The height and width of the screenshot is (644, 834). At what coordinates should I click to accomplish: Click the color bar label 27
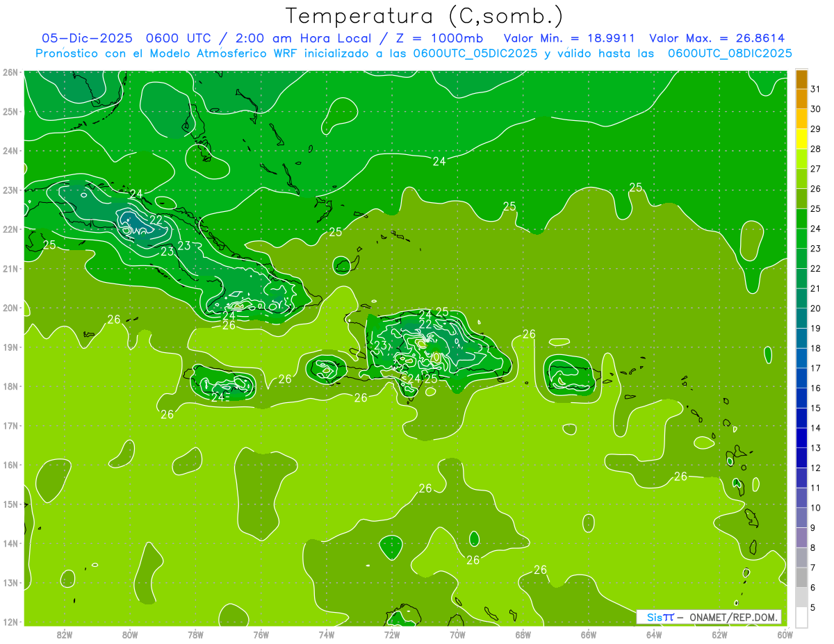coord(816,168)
